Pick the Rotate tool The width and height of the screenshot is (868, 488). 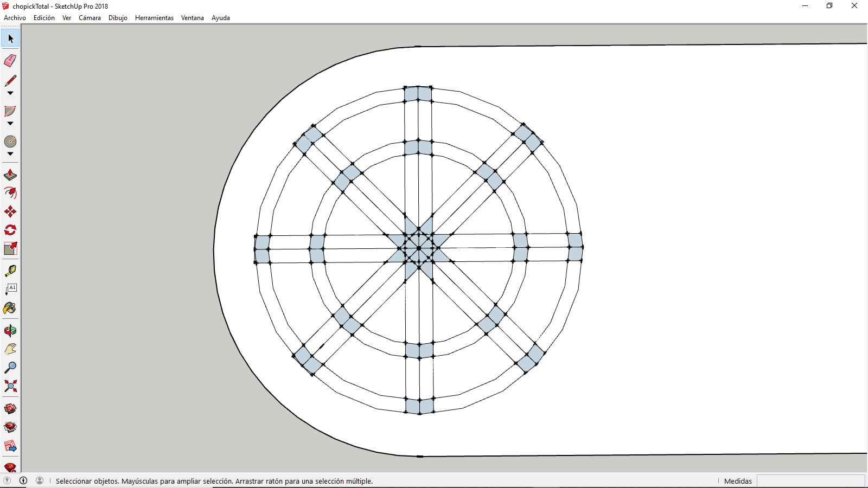coord(10,230)
